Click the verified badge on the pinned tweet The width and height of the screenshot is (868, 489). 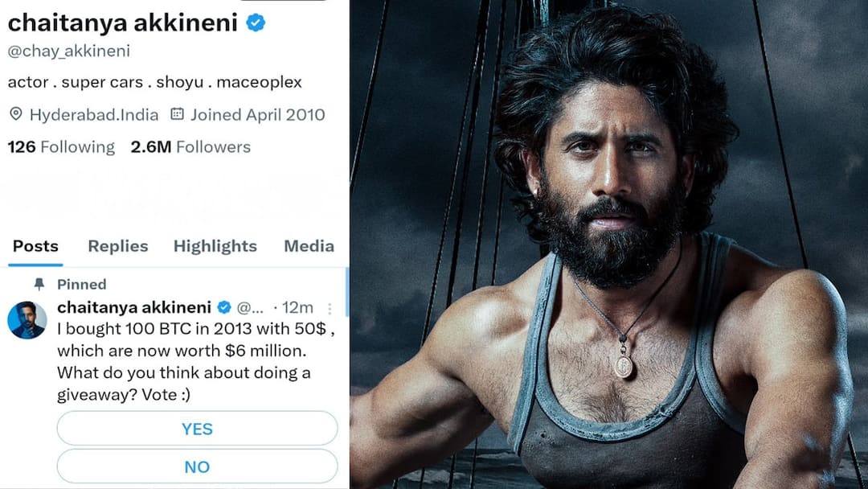coord(223,306)
